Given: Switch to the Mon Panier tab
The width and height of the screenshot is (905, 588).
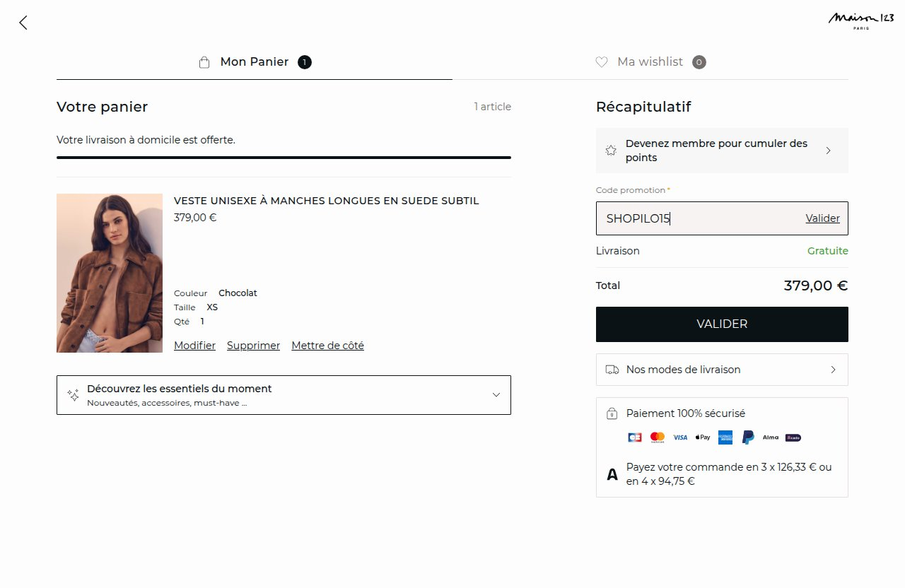Looking at the screenshot, I should 255,62.
